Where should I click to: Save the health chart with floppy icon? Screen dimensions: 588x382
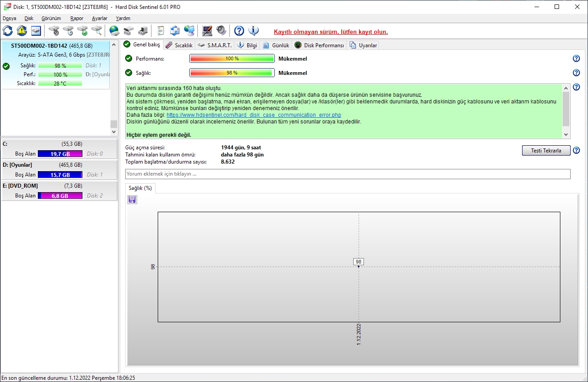click(x=132, y=199)
